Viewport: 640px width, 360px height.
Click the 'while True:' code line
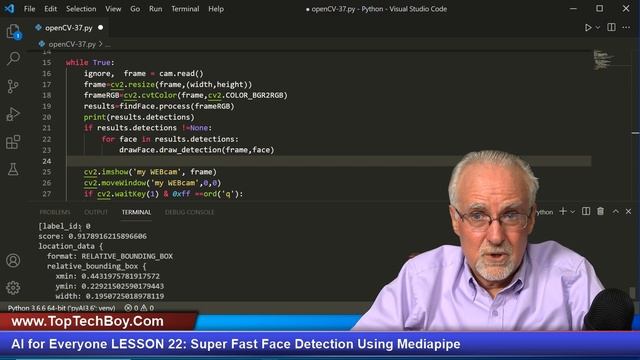90,62
